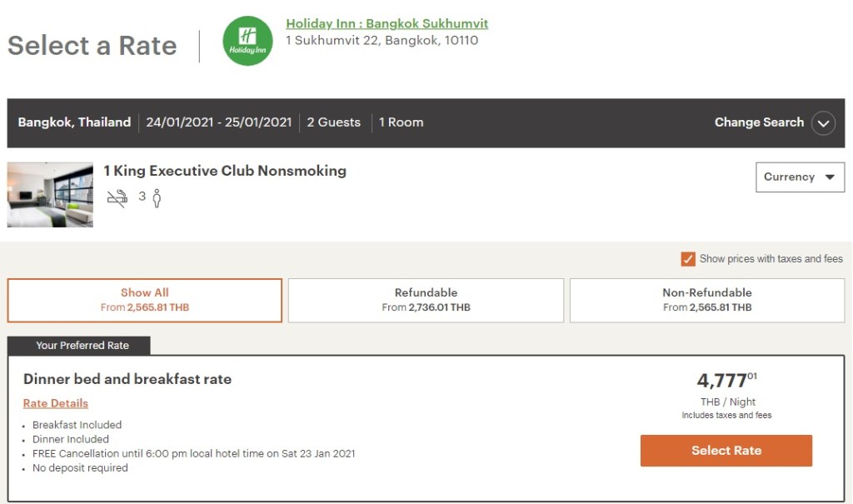Open Holiday Inn Bangkok Sukhumvit hotel link
The image size is (853, 504).
387,23
